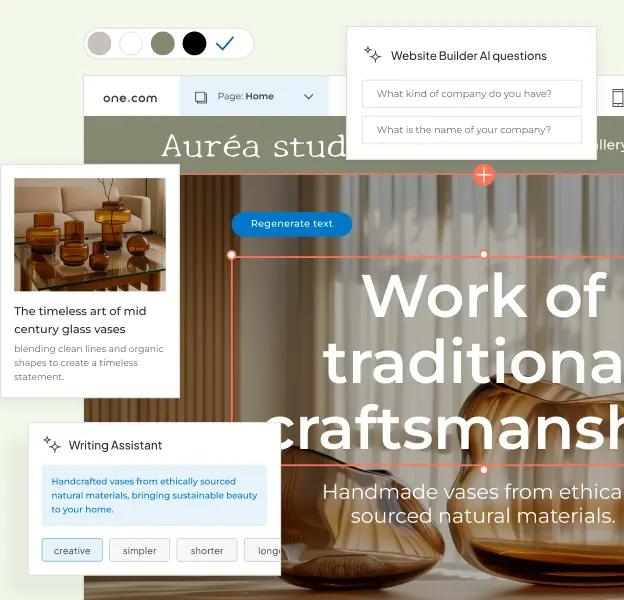Click the page icon next to Page: Home

(x=201, y=97)
